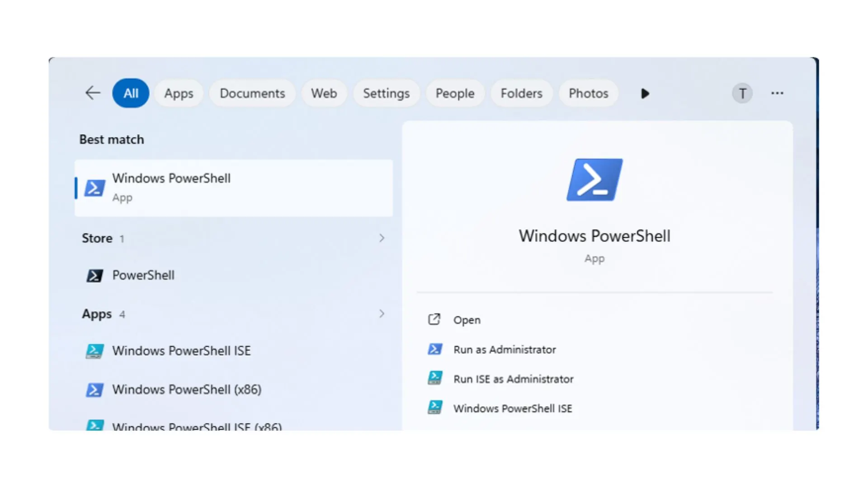
Task: Switch to the Apps filter tab
Action: point(179,93)
